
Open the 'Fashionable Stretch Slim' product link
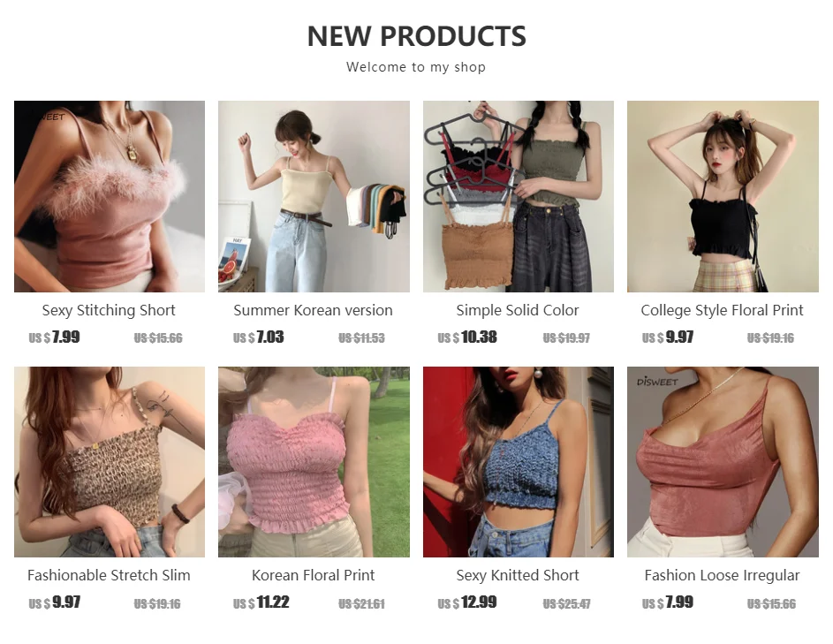tap(109, 575)
